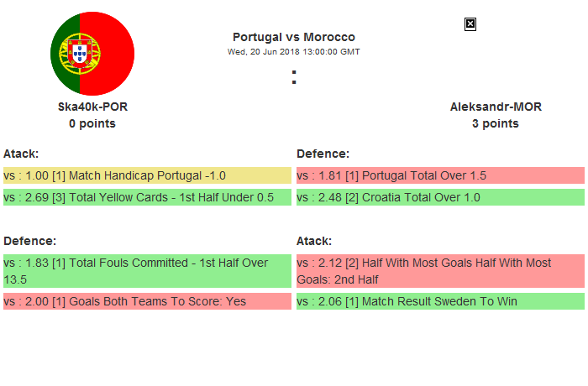Click the upper-right Defence: section heading
The image size is (588, 386).
[x=323, y=154]
